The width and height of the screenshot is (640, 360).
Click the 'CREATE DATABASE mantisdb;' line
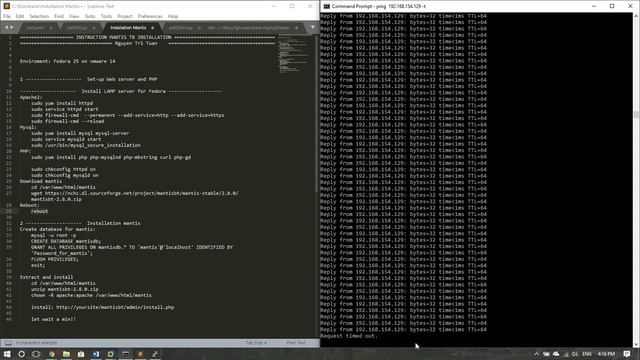[x=66, y=241]
